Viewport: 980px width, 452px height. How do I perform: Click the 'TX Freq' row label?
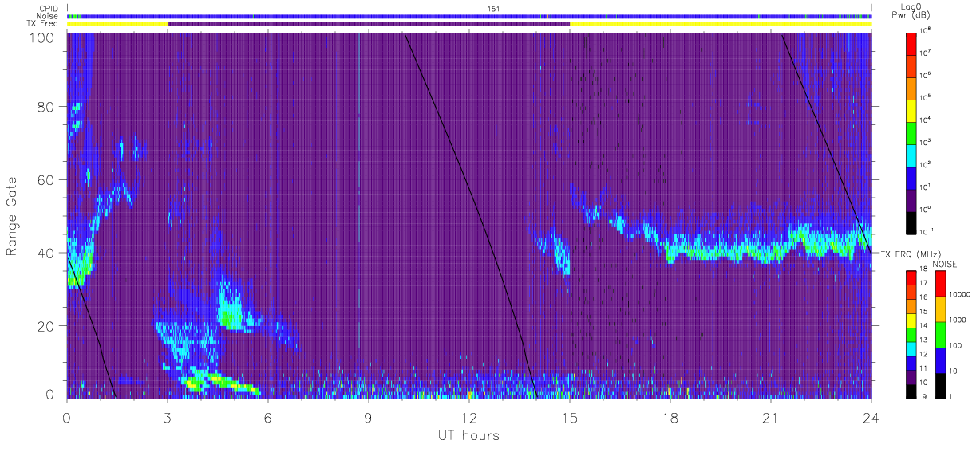[x=42, y=24]
